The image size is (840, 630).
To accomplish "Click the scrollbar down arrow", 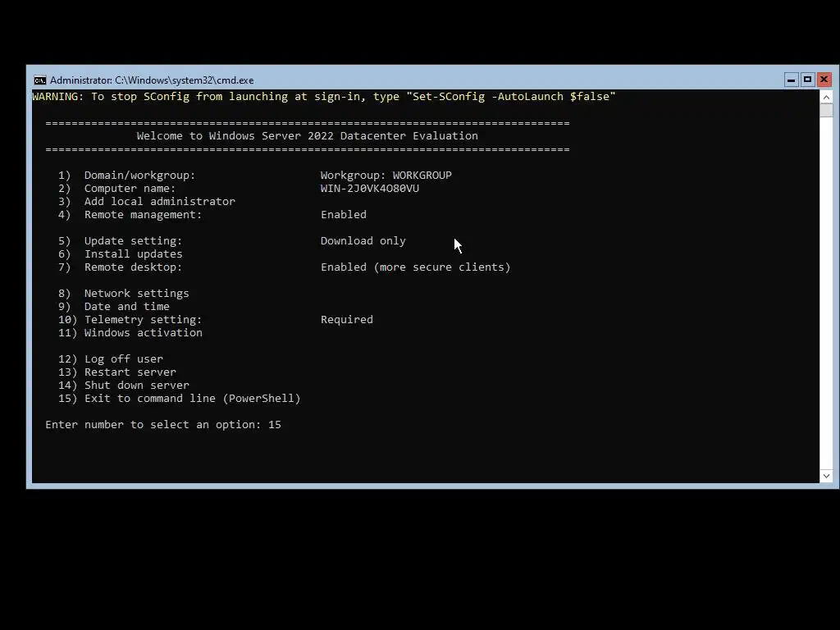I will [x=826, y=476].
